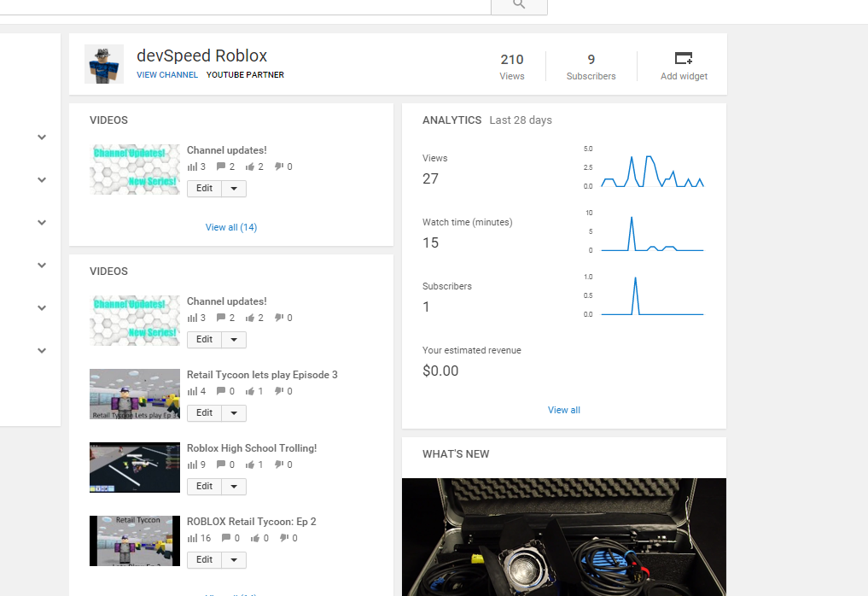Click the comment bubble icon for ROBLOX Retail Tycoon: Ep 2
The height and width of the screenshot is (596, 868).
pos(226,538)
